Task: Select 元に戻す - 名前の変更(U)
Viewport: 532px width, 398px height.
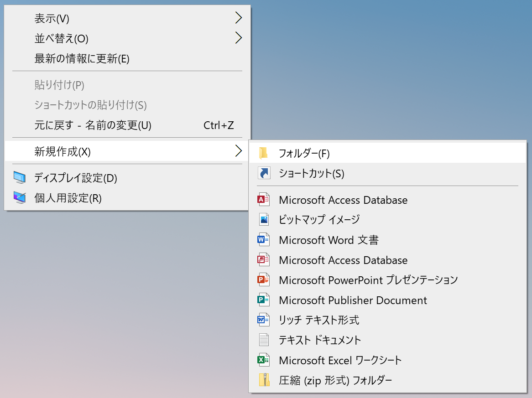Action: [127, 125]
